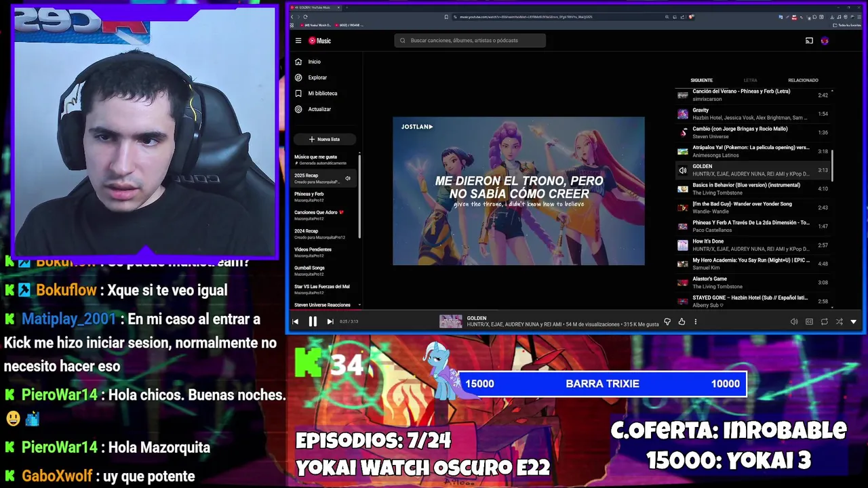This screenshot has width=868, height=488.
Task: Click the GOLDEN thumbnail in player bar
Action: 450,322
